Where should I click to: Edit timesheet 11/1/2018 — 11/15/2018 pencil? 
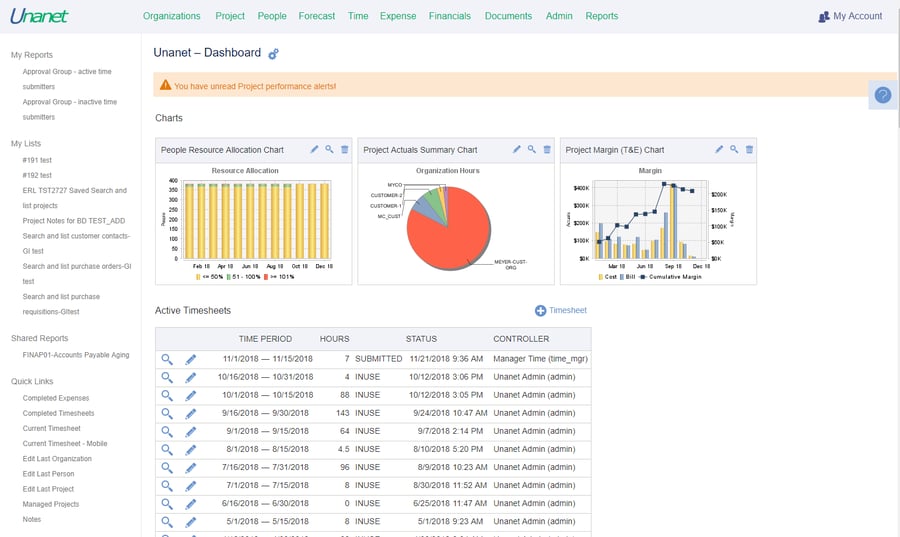(191, 359)
